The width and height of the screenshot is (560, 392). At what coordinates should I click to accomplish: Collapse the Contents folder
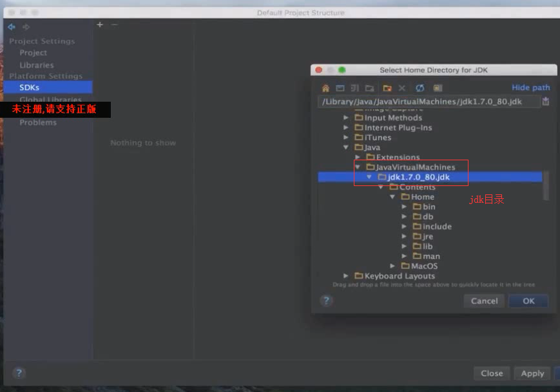[x=381, y=187]
